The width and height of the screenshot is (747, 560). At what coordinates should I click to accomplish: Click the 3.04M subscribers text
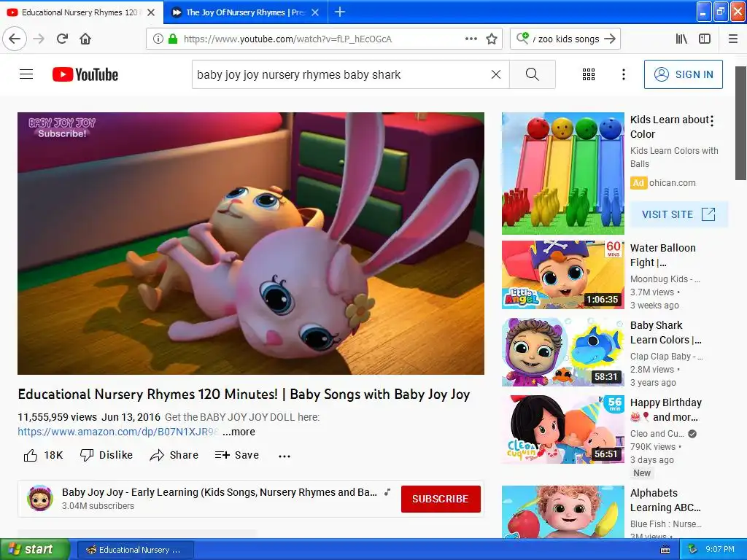[x=98, y=506]
